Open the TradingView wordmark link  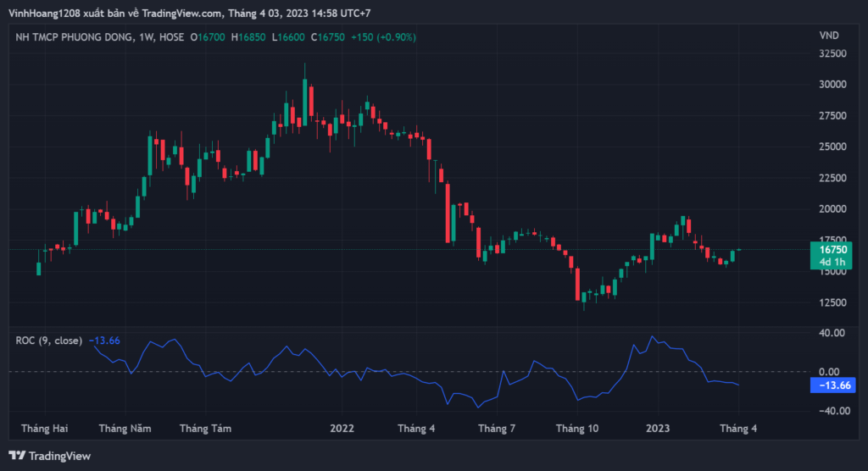(x=59, y=456)
